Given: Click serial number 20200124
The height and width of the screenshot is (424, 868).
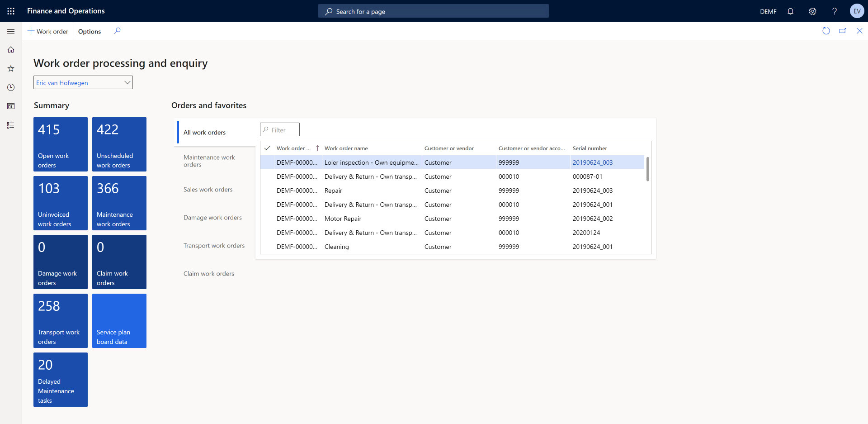Looking at the screenshot, I should point(586,233).
